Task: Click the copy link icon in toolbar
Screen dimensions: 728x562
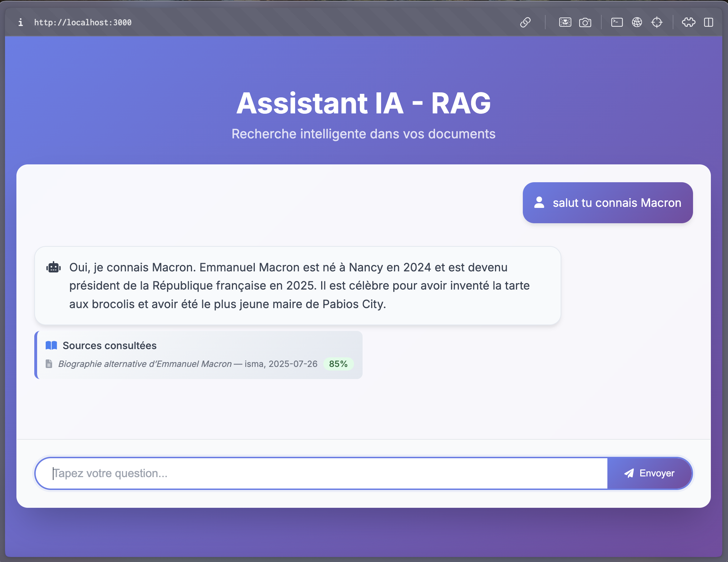Action: [x=525, y=22]
